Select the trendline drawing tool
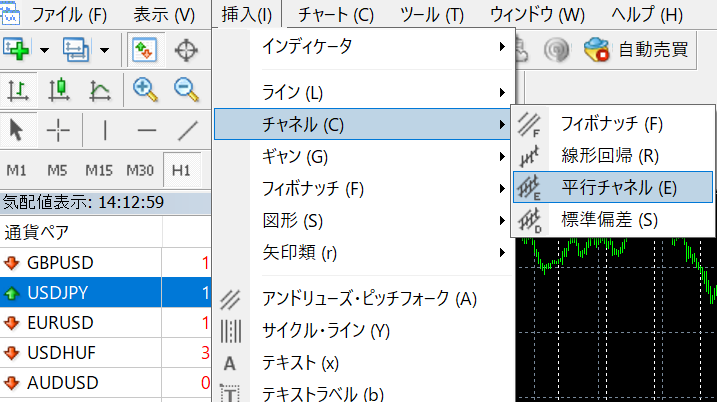Image resolution: width=717 pixels, height=402 pixels. click(188, 131)
